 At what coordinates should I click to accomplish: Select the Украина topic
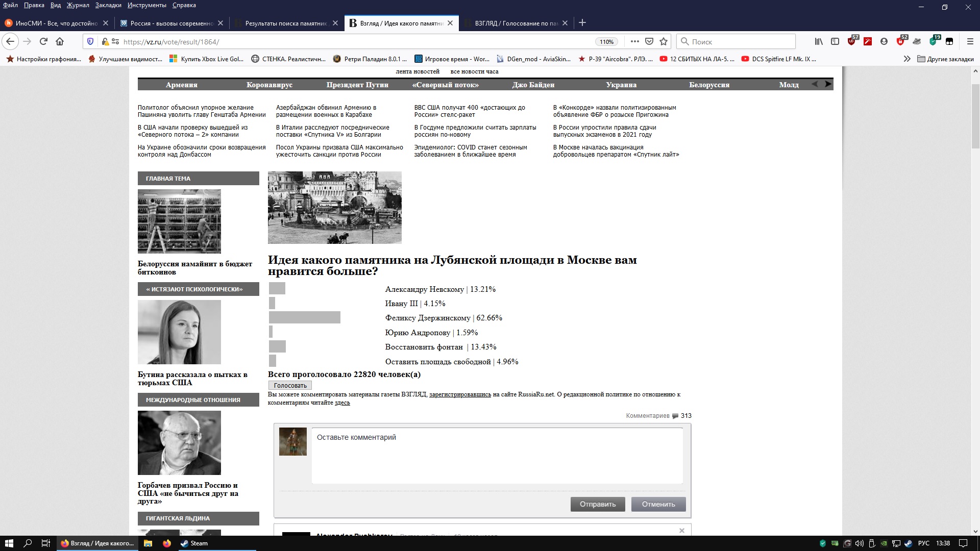click(x=621, y=85)
